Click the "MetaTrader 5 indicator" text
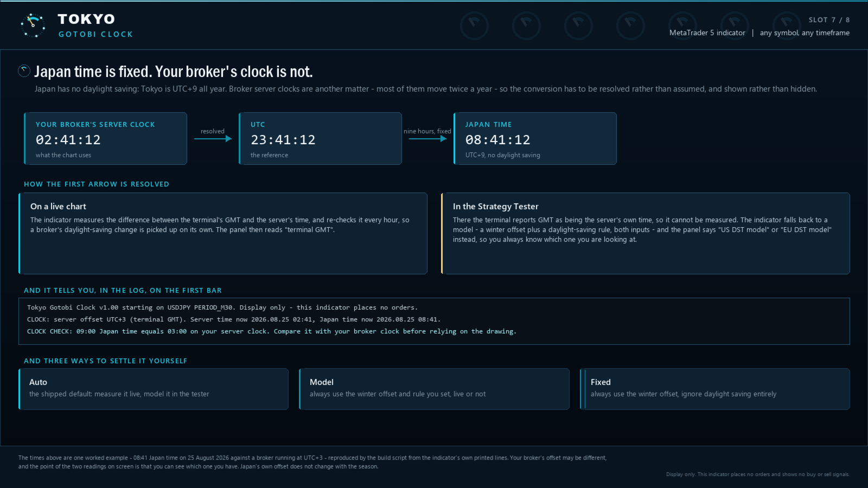The height and width of the screenshot is (488, 868). pyautogui.click(x=707, y=33)
